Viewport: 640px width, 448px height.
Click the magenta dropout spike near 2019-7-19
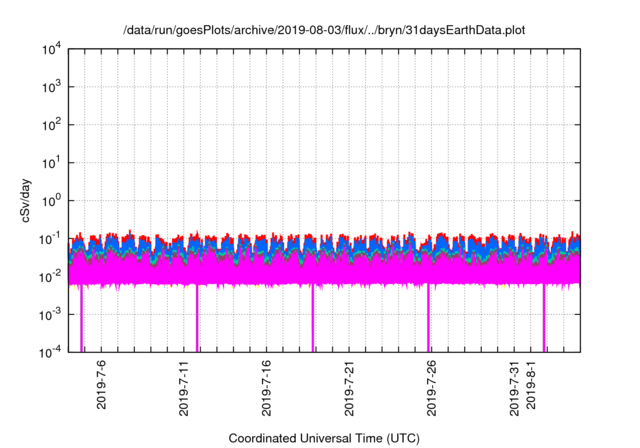point(313,318)
